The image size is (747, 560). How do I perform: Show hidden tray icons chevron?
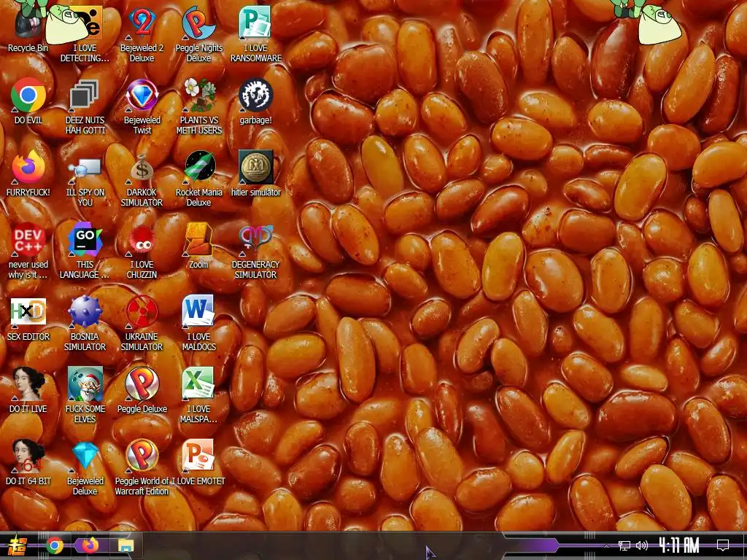[606, 545]
